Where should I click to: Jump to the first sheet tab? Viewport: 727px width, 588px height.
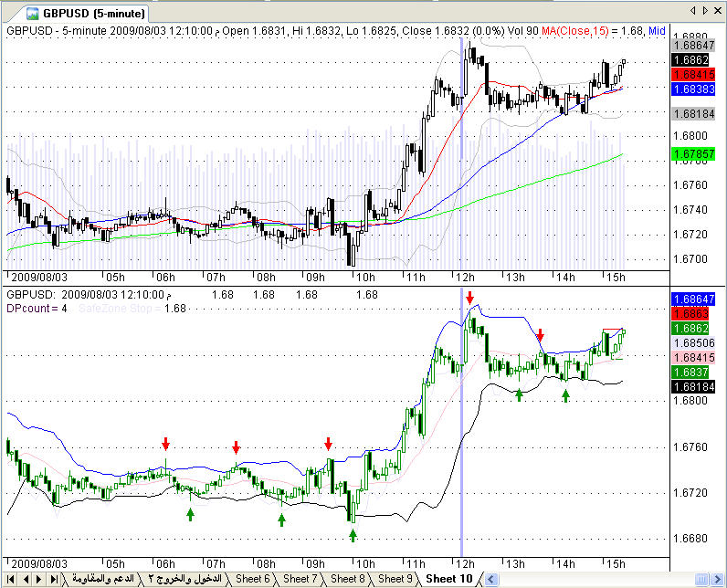[x=12, y=579]
